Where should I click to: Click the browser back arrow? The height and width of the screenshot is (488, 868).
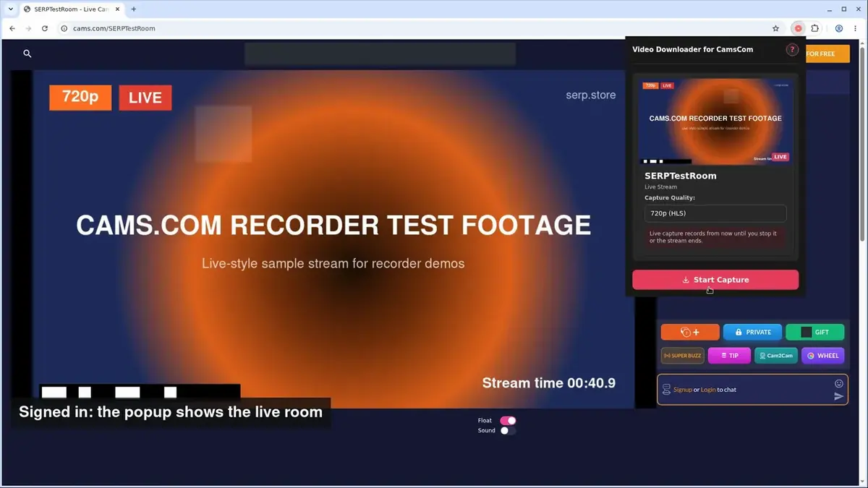coord(12,28)
